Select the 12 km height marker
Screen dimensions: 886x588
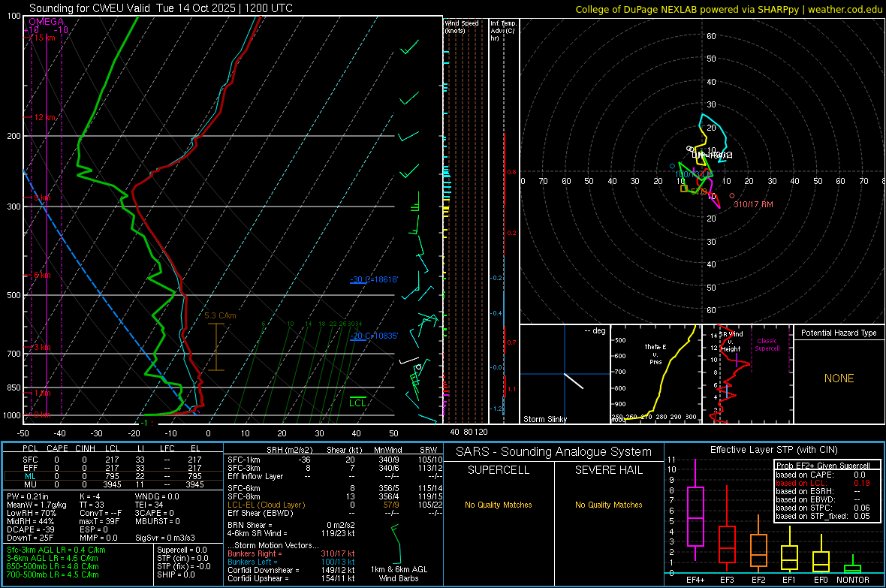pyautogui.click(x=44, y=118)
